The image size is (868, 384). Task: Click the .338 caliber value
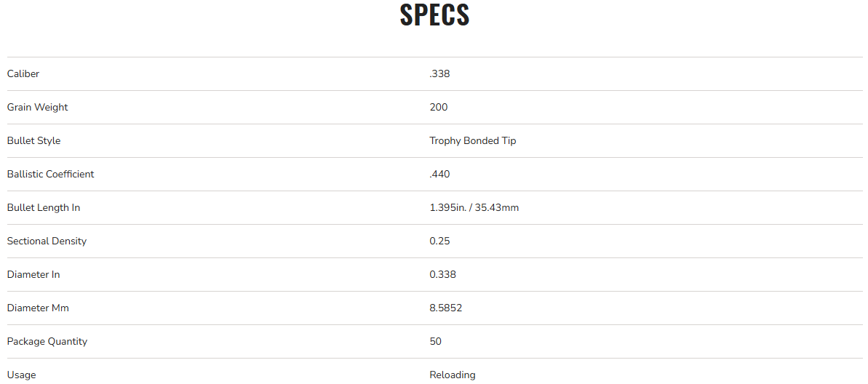[x=440, y=73]
